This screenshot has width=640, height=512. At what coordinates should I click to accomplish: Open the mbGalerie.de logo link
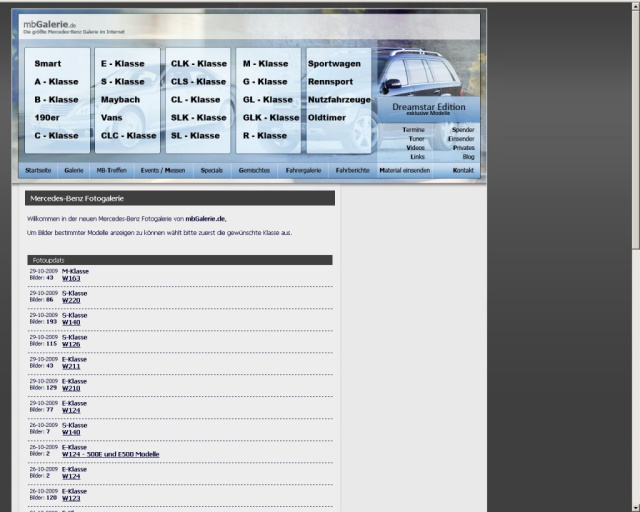(49, 25)
